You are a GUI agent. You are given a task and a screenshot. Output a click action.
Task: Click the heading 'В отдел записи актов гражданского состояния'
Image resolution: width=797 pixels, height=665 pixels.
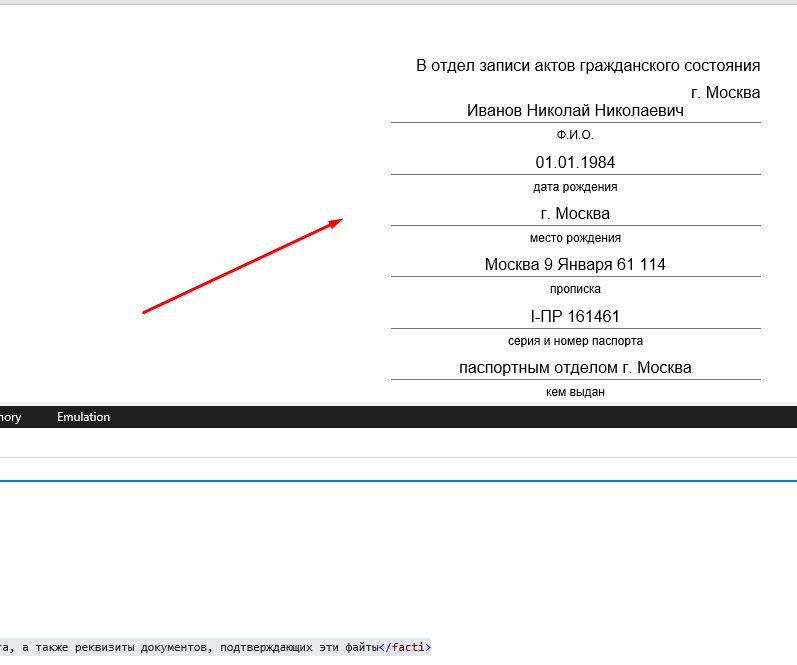[x=588, y=66]
